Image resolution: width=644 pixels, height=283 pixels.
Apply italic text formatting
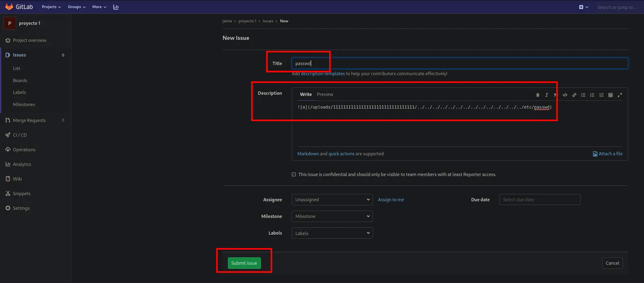[546, 95]
